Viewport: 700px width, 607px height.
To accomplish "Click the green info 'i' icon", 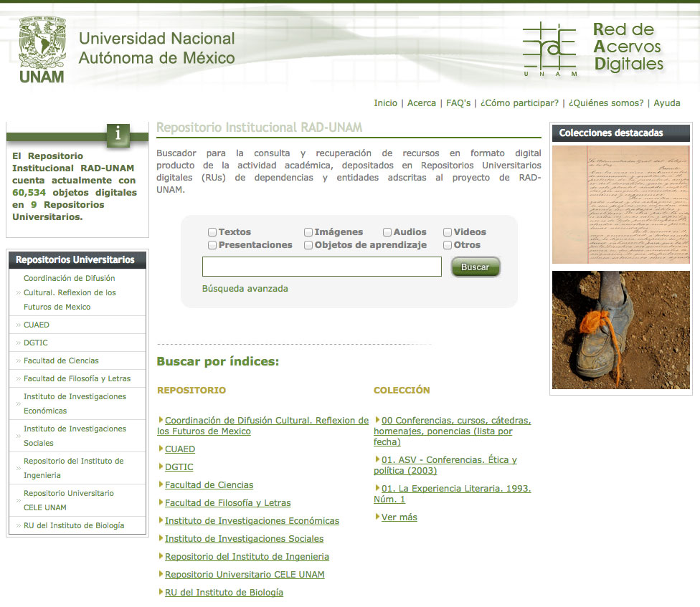I will pos(118,135).
